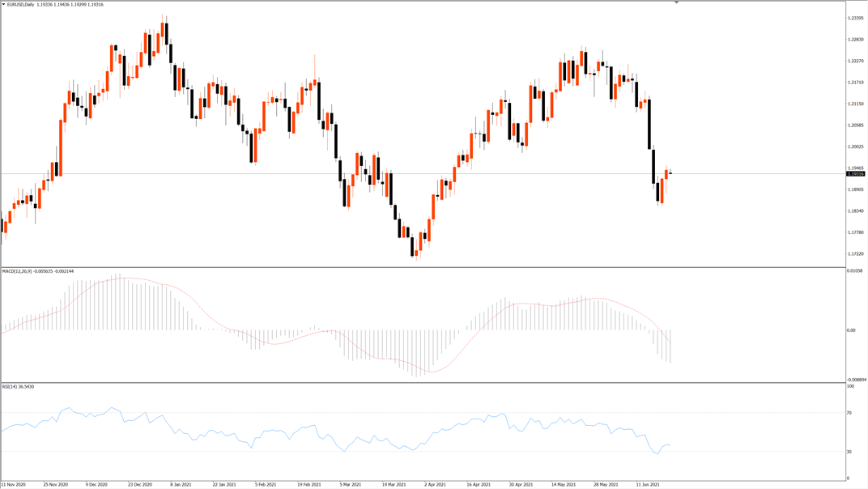Click the 1.20025 price scale label
The width and height of the screenshot is (868, 489).
point(856,147)
